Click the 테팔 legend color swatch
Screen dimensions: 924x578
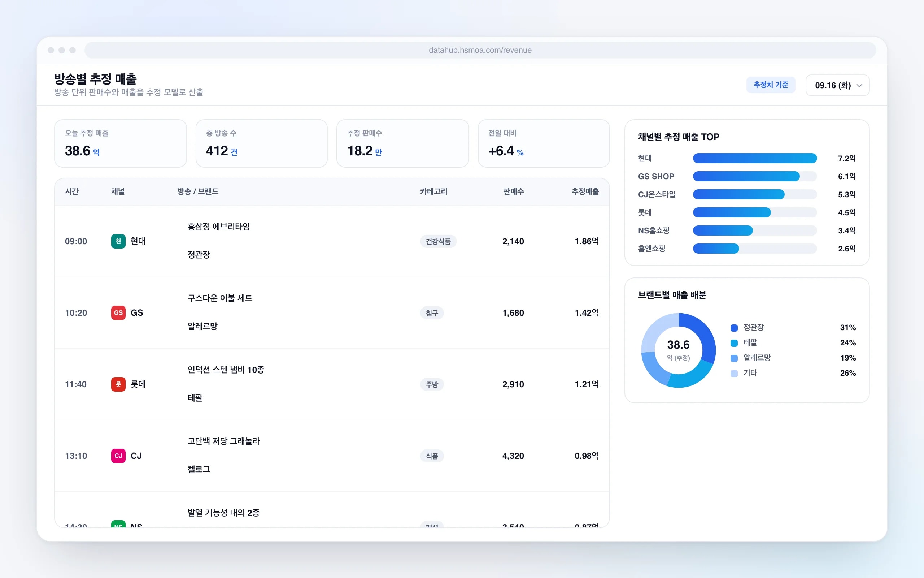pyautogui.click(x=733, y=343)
